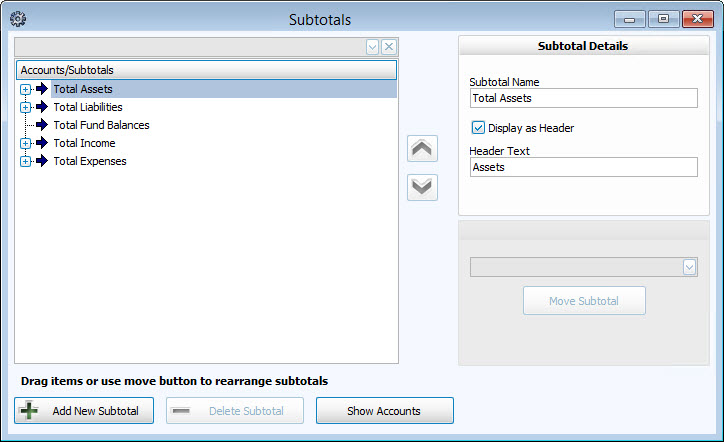
Task: Select the Total Income tree item
Action: coord(84,143)
